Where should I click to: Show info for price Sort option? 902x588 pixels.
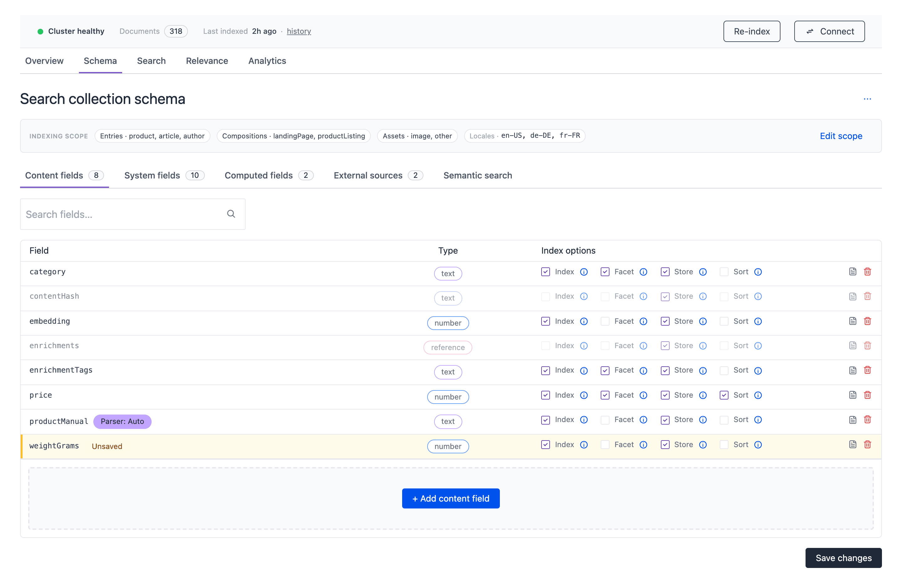coord(758,395)
